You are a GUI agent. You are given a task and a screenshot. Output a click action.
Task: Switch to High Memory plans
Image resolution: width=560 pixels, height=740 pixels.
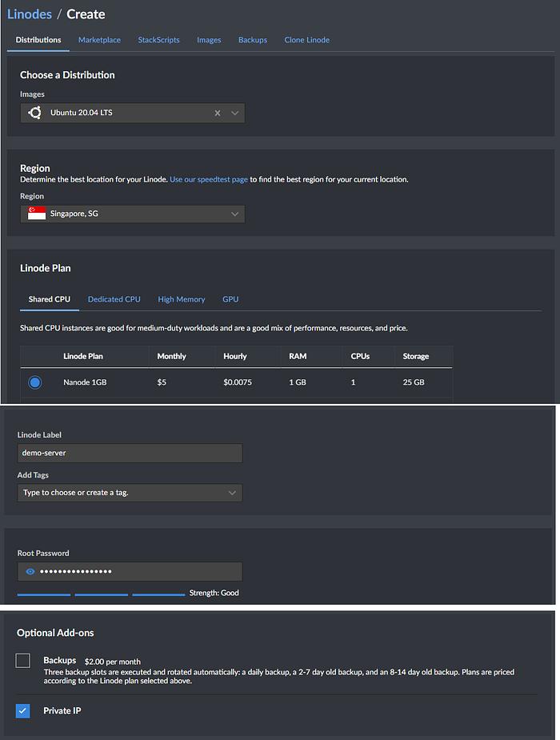pyautogui.click(x=182, y=299)
